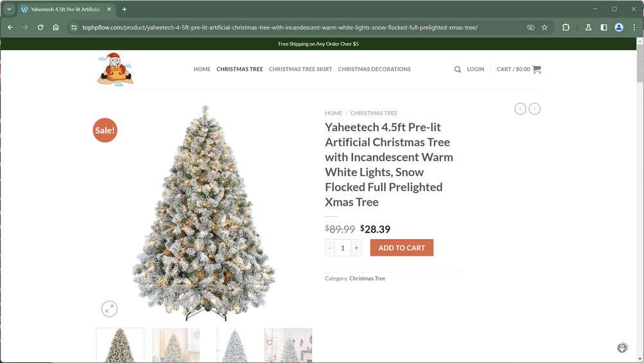Go to next product arrow
Screen dimensions: 644x363
[534, 109]
